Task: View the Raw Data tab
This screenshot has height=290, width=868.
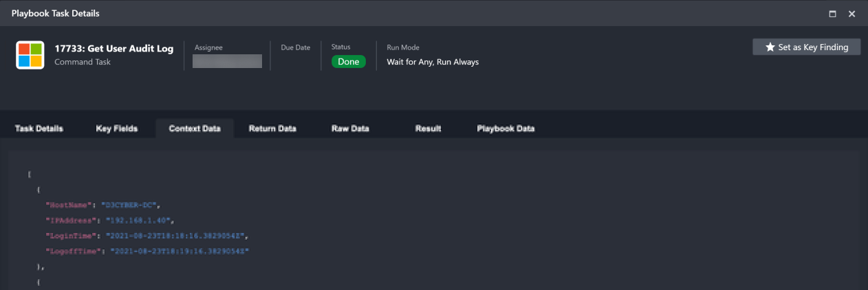Action: 350,129
